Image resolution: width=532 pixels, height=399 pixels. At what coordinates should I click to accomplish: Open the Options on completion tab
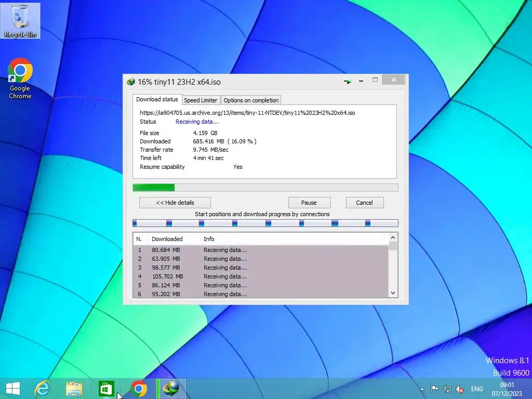tap(251, 100)
